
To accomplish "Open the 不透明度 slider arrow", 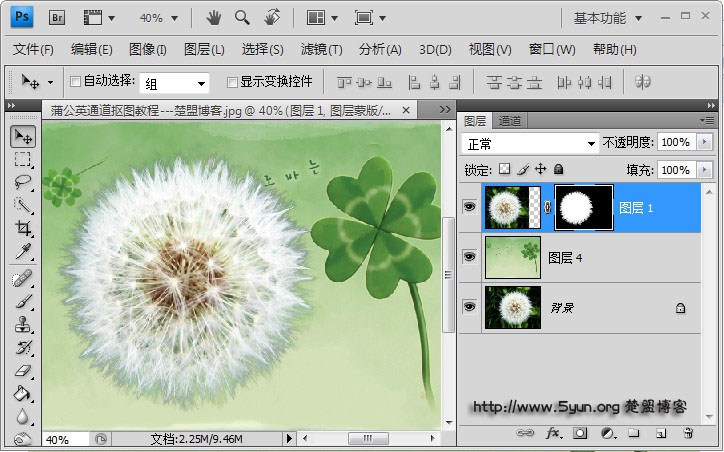I will pyautogui.click(x=706, y=143).
